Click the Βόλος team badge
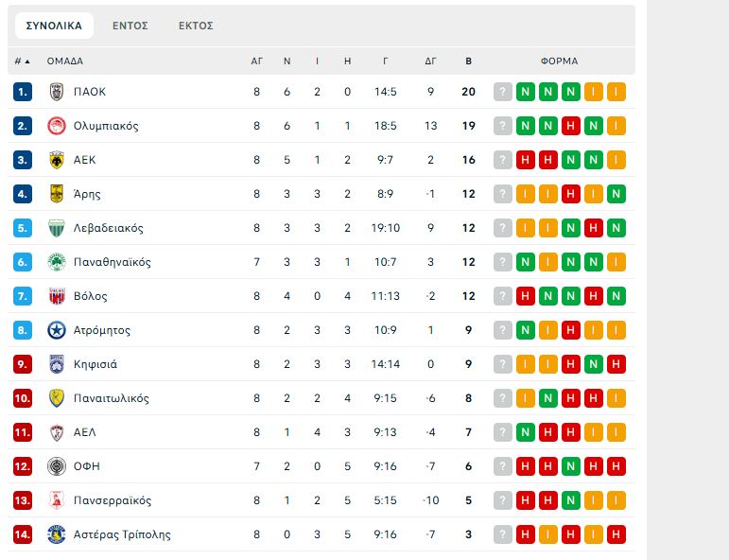This screenshot has height=560, width=729. (x=56, y=296)
